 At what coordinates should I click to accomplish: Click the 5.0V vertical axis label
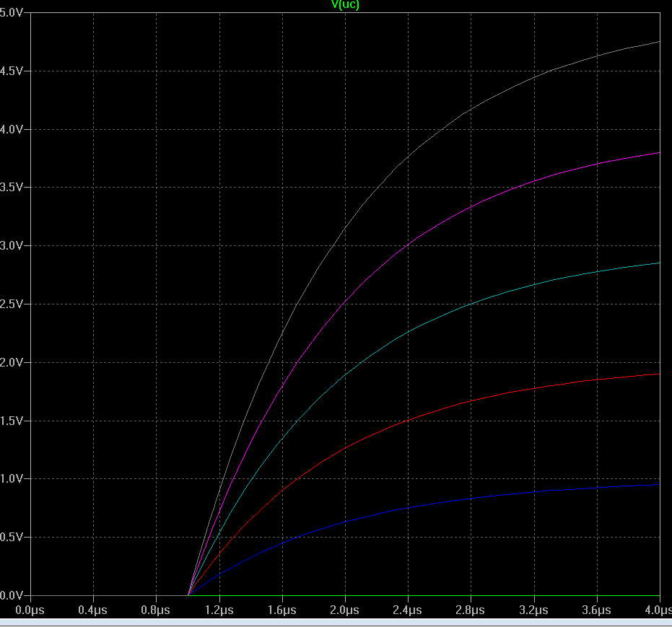(11, 12)
